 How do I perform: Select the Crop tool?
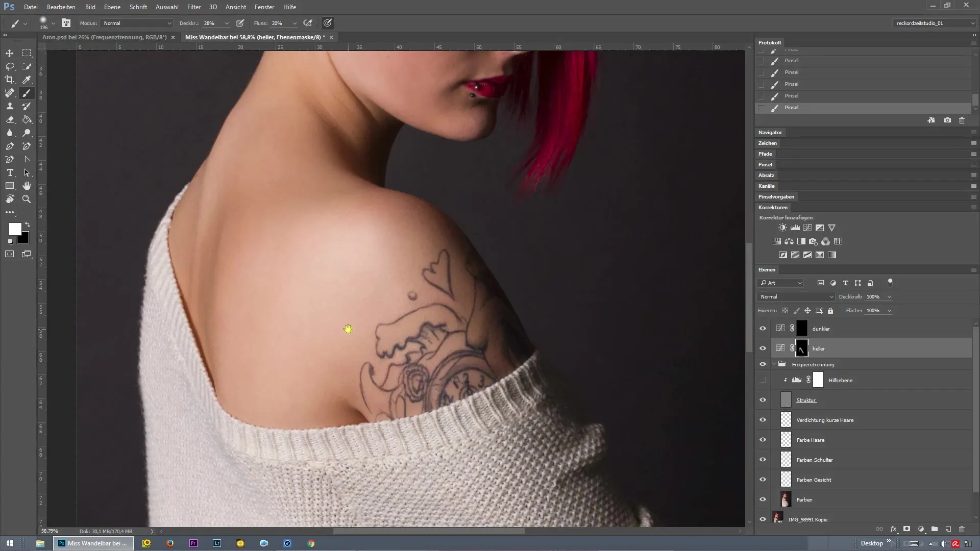tap(10, 80)
